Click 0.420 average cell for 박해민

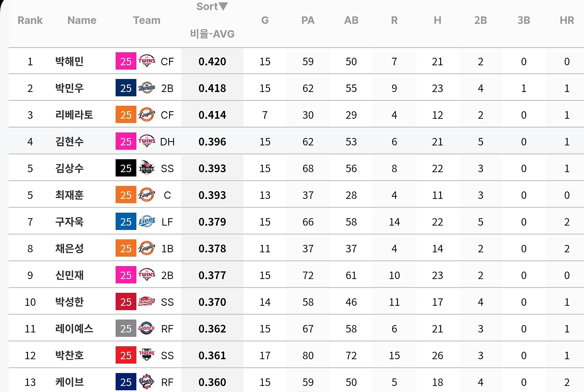pyautogui.click(x=212, y=61)
